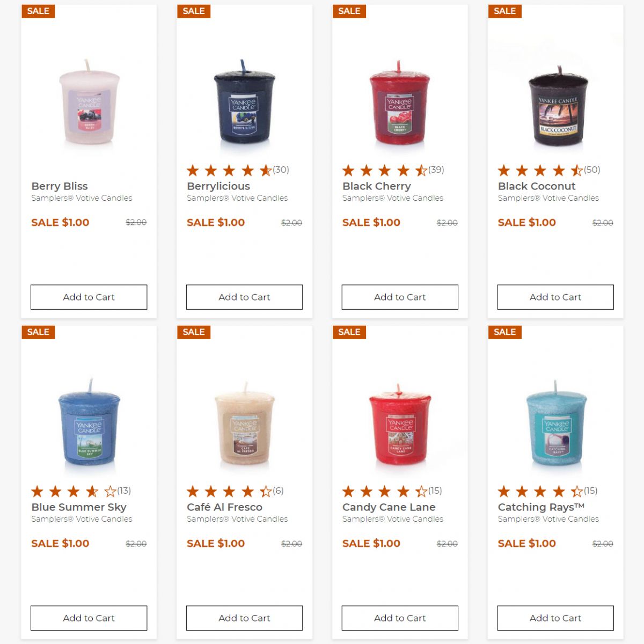This screenshot has width=644, height=644.
Task: Add Black Cherry to cart
Action: (400, 297)
